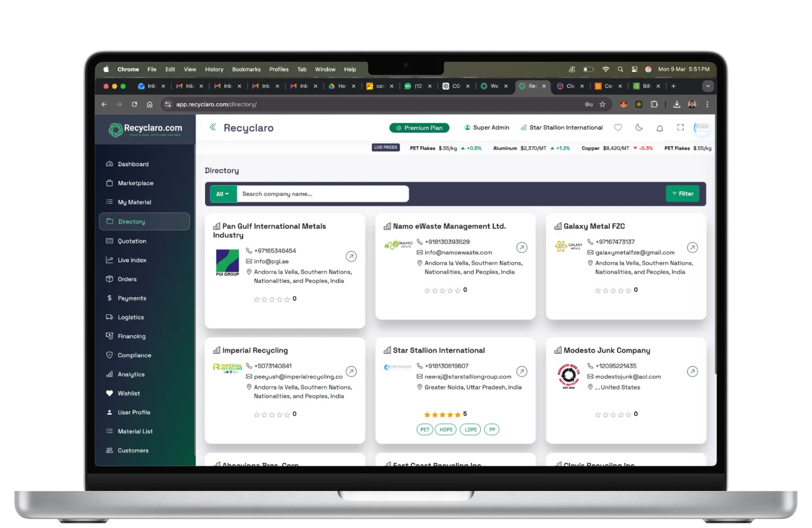Open Pan Gulf International Metals arrow icon

[x=351, y=256]
